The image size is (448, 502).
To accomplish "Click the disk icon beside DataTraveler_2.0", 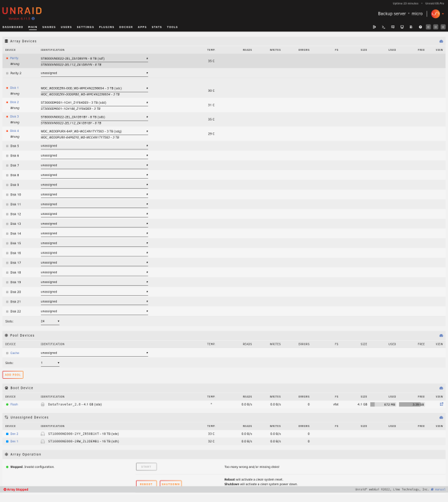I will coord(43,404).
